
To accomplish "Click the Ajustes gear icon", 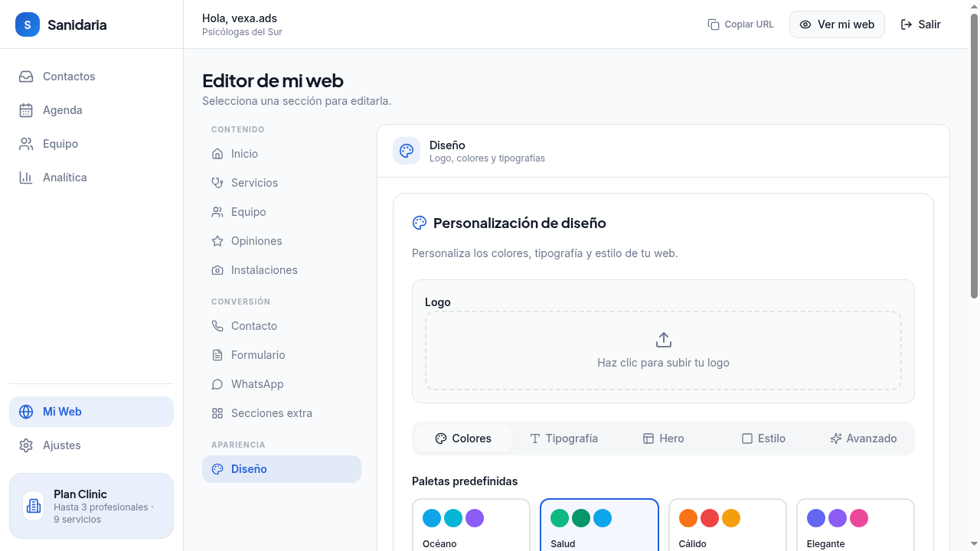I will tap(26, 445).
